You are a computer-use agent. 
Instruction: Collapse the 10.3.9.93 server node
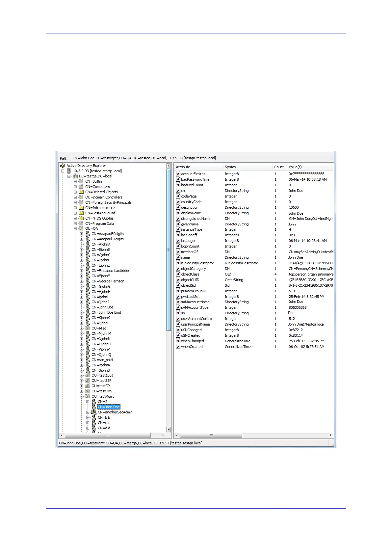point(63,171)
